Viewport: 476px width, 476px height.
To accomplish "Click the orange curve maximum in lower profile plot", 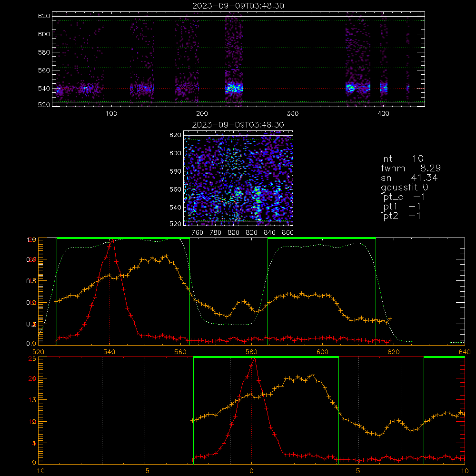I will 313,375.
